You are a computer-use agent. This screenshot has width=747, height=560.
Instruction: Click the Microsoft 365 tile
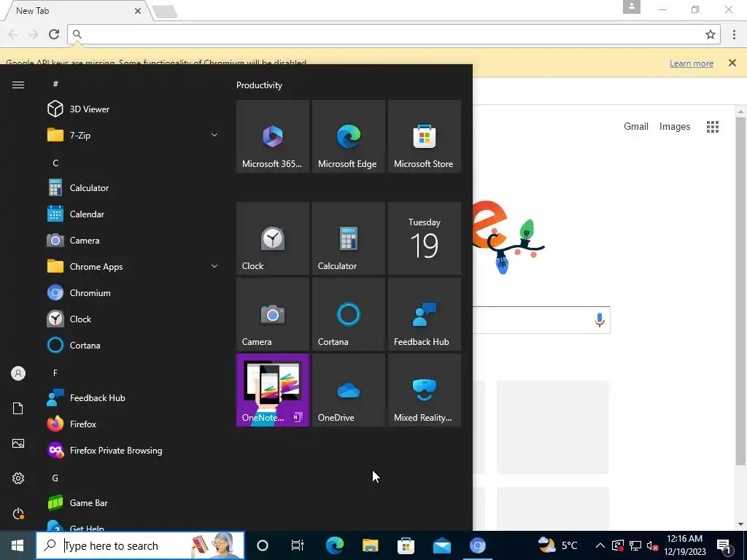click(x=273, y=136)
